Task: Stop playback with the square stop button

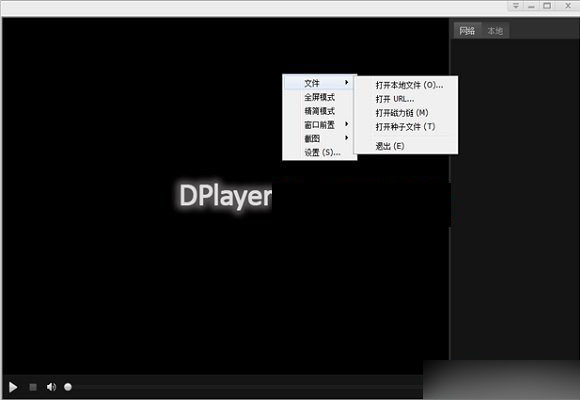Action: pos(33,387)
